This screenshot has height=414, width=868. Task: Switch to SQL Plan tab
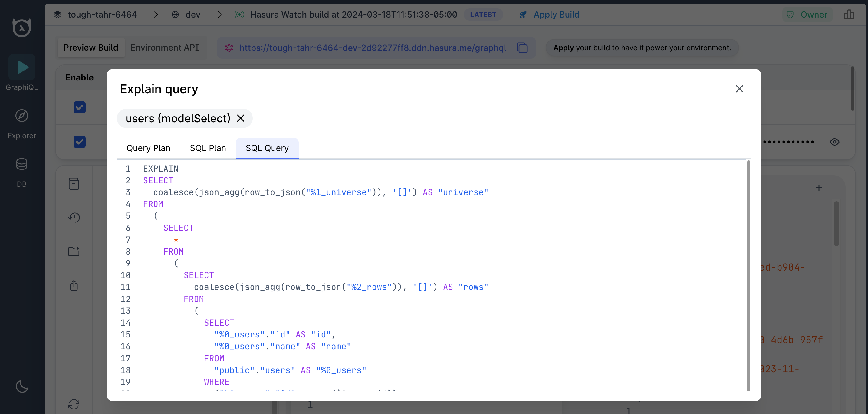pos(208,148)
